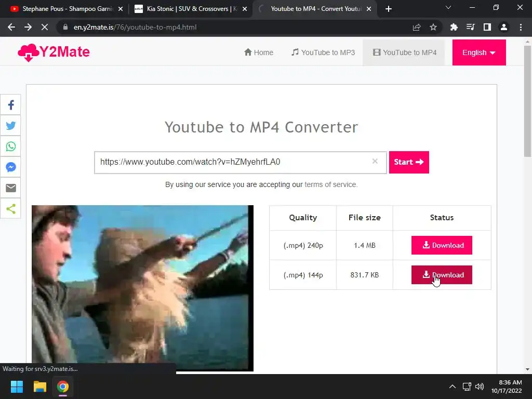Select the '(.mp4) 144p' quality cell
Screen dimensions: 532x399
pyautogui.click(x=303, y=275)
